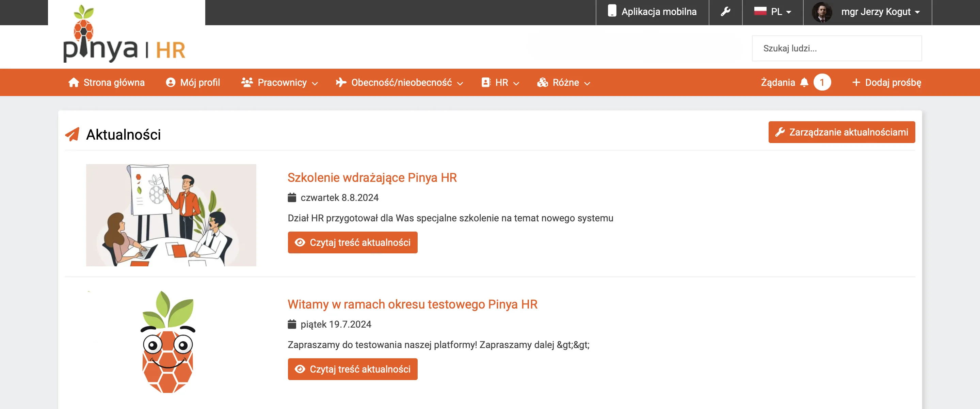Screen dimensions: 980x409
Task: Click the cubes icon beside Różne
Action: tap(543, 82)
